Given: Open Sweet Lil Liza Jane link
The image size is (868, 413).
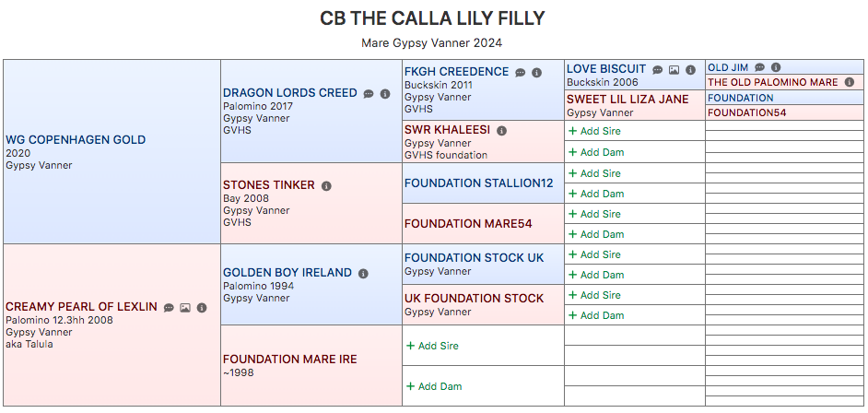Looking at the screenshot, I should point(628,100).
